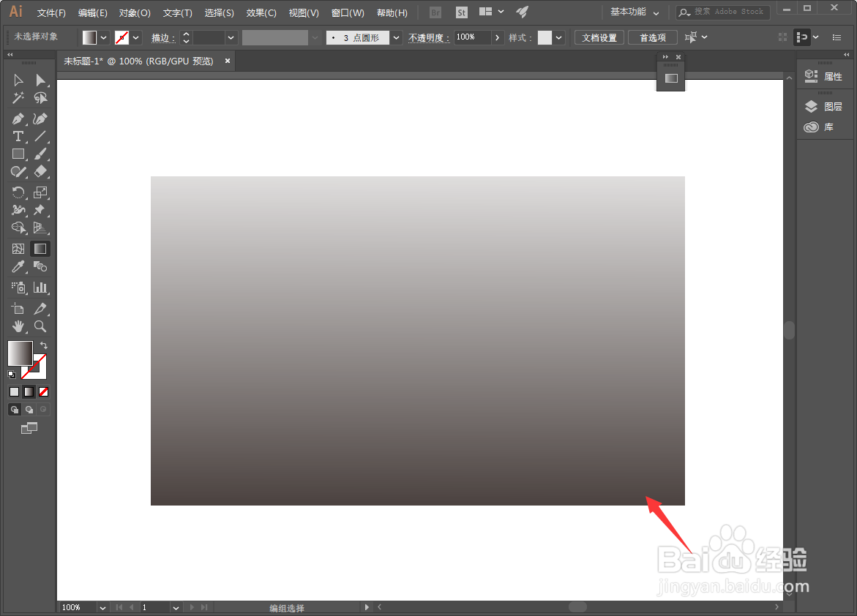The height and width of the screenshot is (616, 857).
Task: Choose the Lasso tool
Action: tap(40, 98)
